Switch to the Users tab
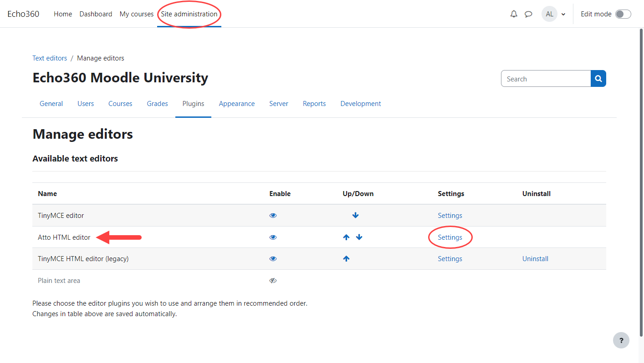 click(86, 104)
